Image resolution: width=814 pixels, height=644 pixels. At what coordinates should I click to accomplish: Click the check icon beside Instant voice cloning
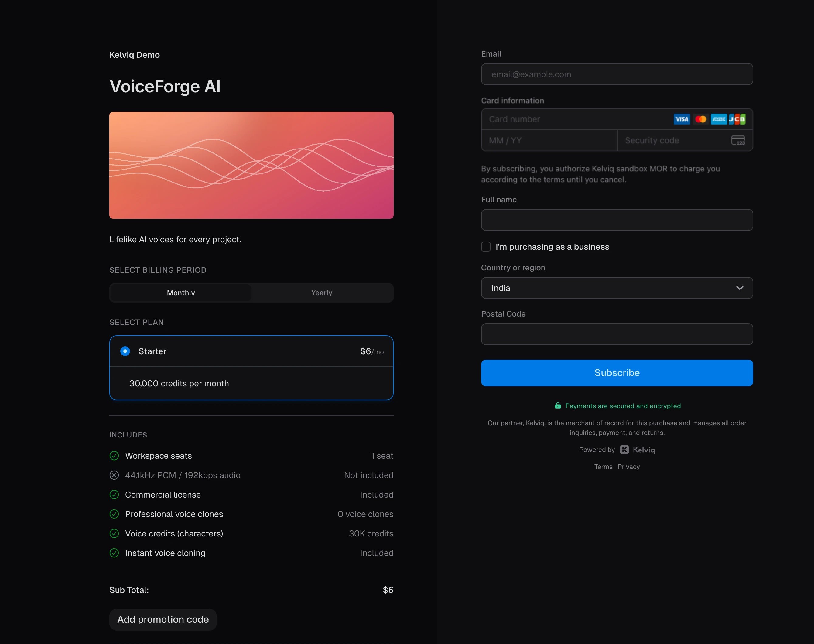[x=114, y=553]
